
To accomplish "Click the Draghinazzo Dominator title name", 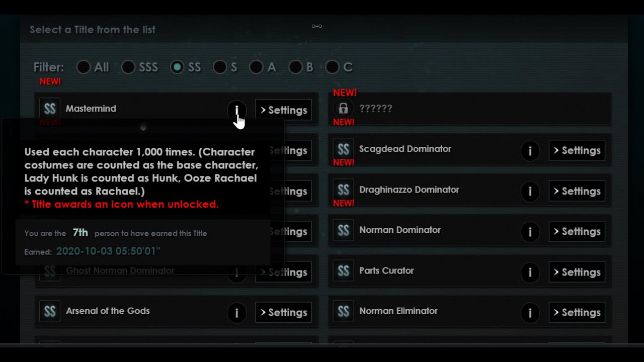I will point(409,190).
